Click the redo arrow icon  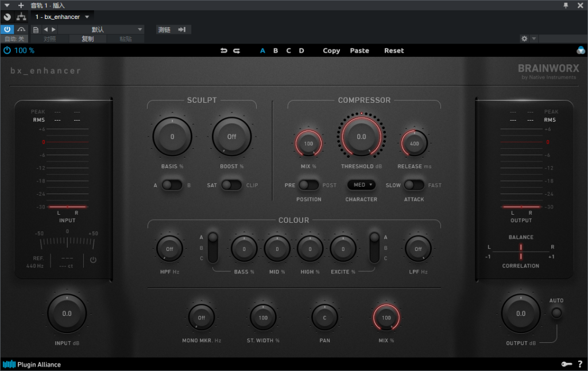[237, 51]
